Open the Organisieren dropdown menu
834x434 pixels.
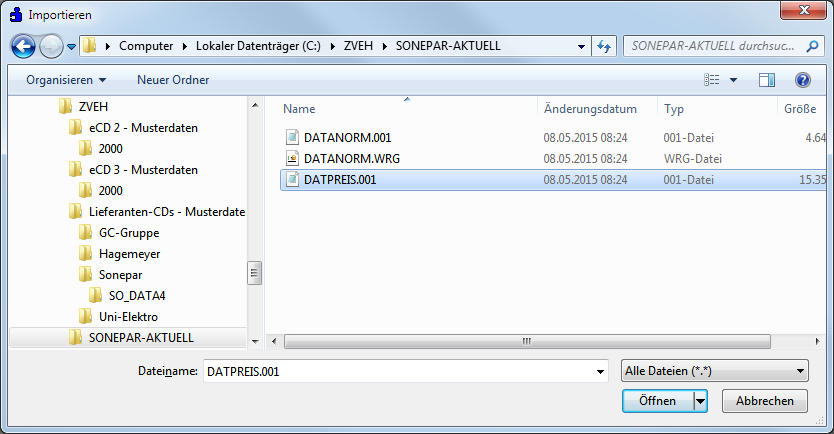click(x=66, y=80)
